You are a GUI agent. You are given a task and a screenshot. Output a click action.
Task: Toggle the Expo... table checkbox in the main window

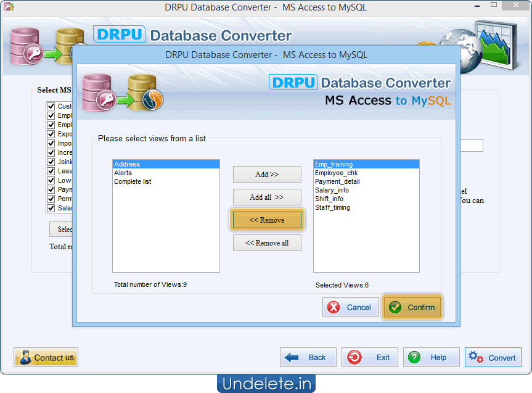coord(51,134)
